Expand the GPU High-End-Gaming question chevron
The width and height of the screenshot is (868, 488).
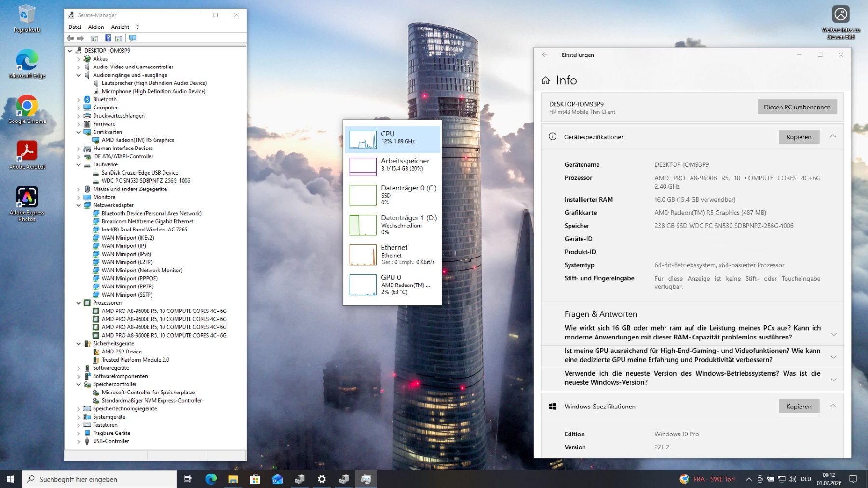(833, 357)
